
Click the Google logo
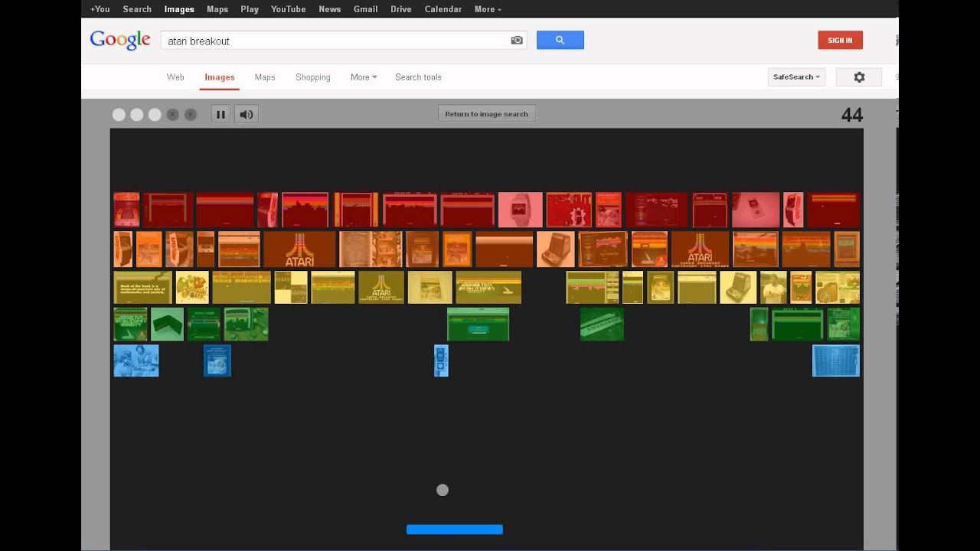(x=120, y=41)
